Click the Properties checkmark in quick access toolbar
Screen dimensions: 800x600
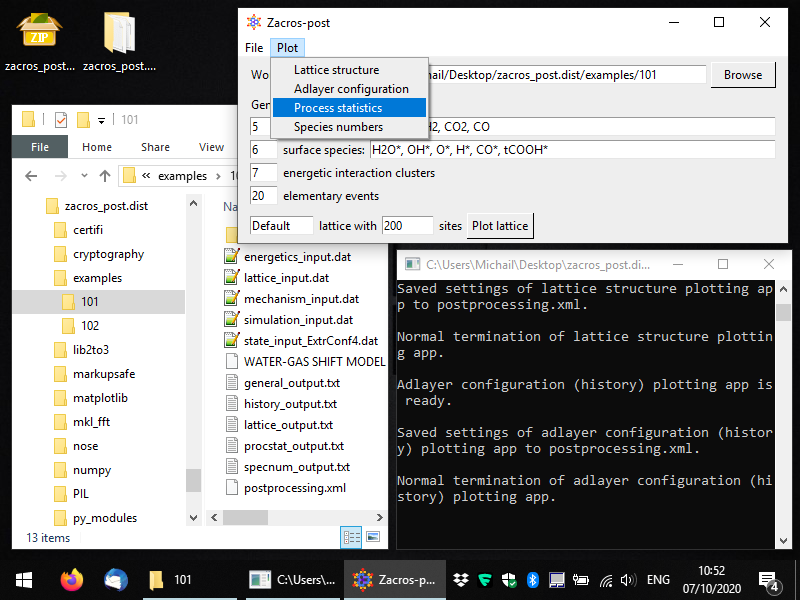60,120
